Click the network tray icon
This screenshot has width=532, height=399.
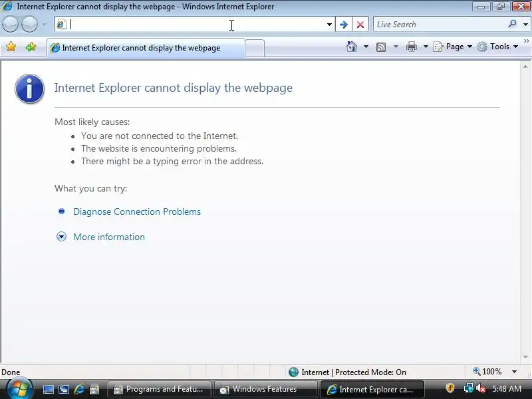pos(469,388)
